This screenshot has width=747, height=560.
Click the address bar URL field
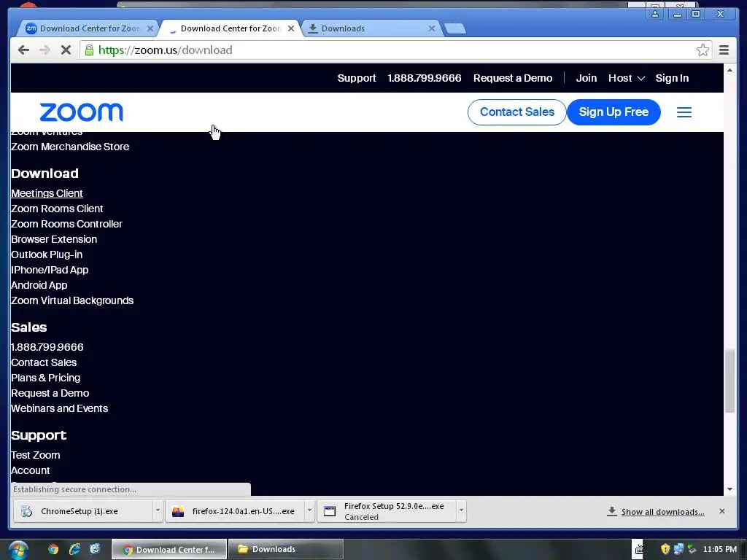point(395,50)
